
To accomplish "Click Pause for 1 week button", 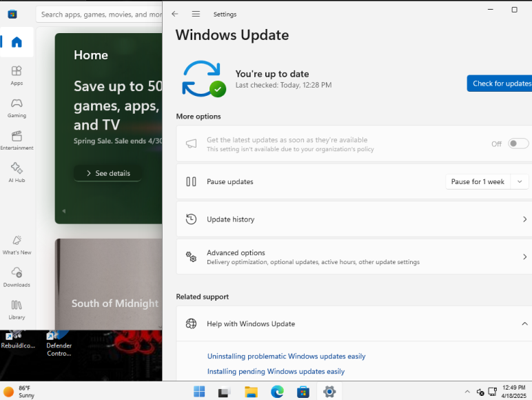I will (x=478, y=181).
